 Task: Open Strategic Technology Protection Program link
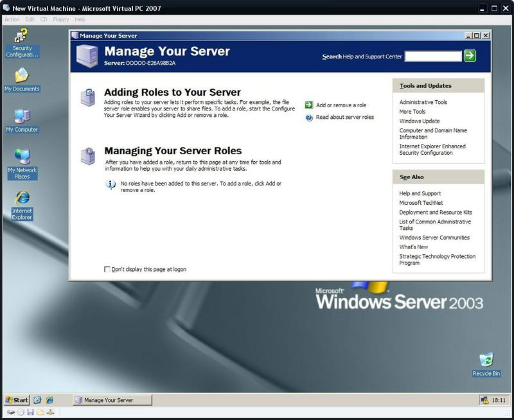point(438,259)
